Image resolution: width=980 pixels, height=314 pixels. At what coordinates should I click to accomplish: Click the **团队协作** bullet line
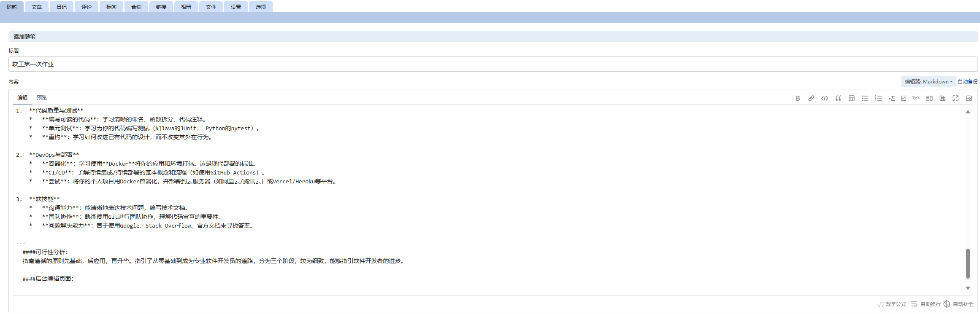coord(126,217)
